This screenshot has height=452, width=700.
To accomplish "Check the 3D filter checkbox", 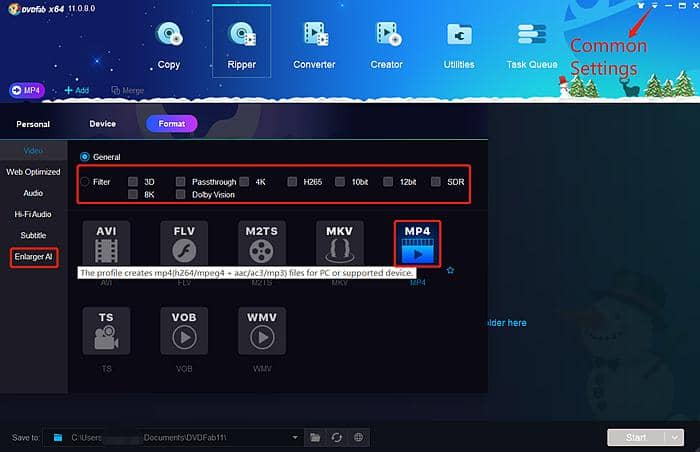I will (133, 181).
